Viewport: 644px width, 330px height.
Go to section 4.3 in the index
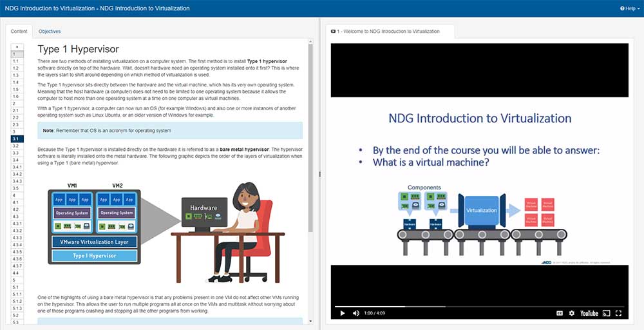pos(17,217)
